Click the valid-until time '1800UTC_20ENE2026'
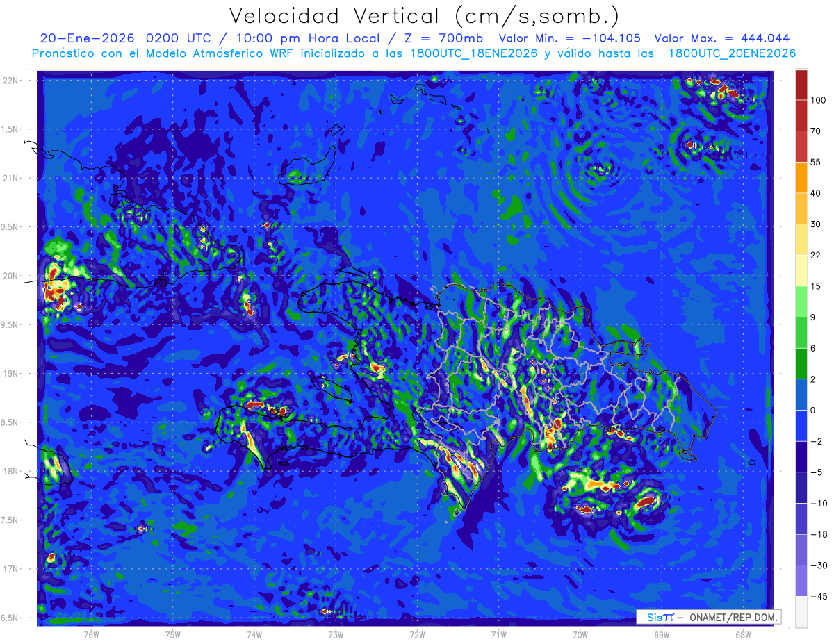 point(732,53)
